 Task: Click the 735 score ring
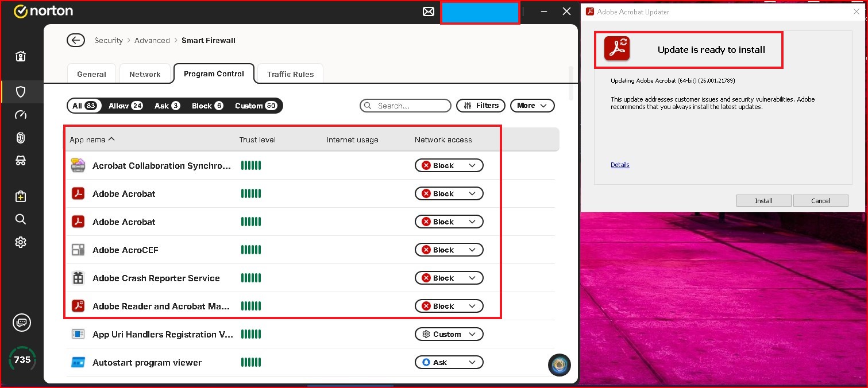[x=22, y=360]
